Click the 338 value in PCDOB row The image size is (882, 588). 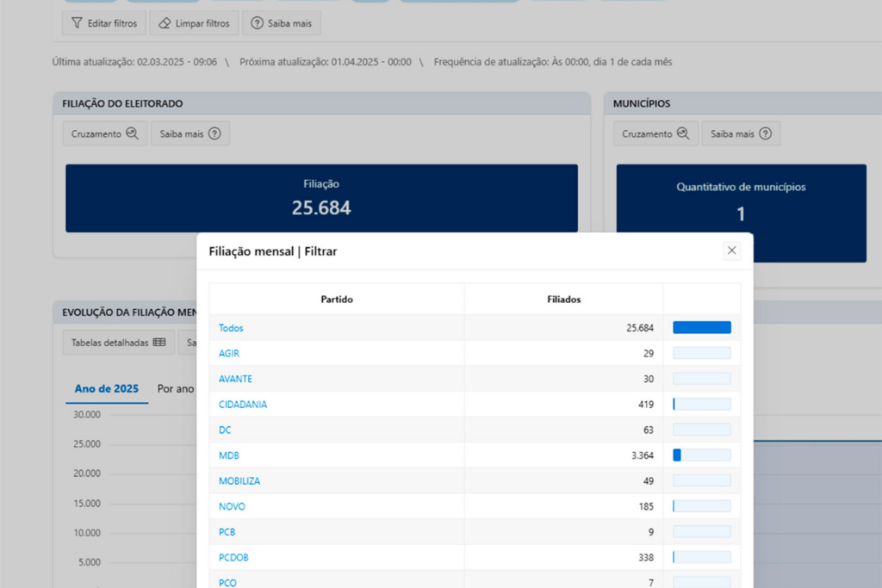click(646, 558)
